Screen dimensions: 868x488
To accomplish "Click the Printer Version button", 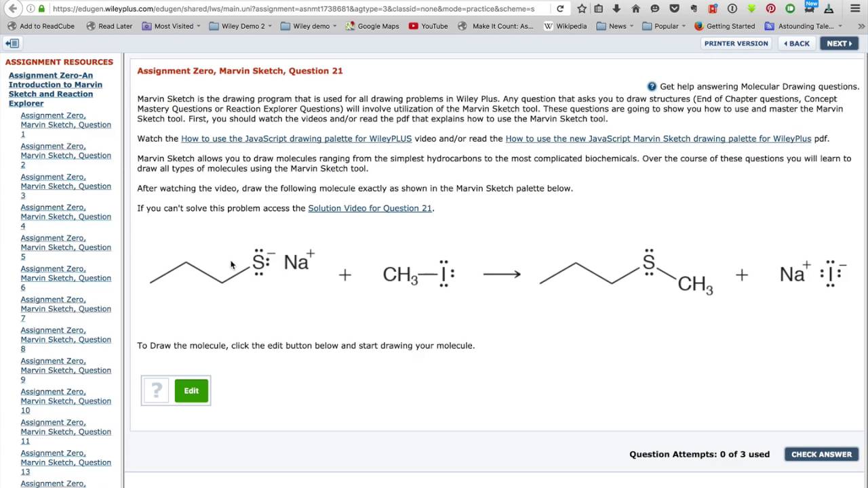I will 736,43.
